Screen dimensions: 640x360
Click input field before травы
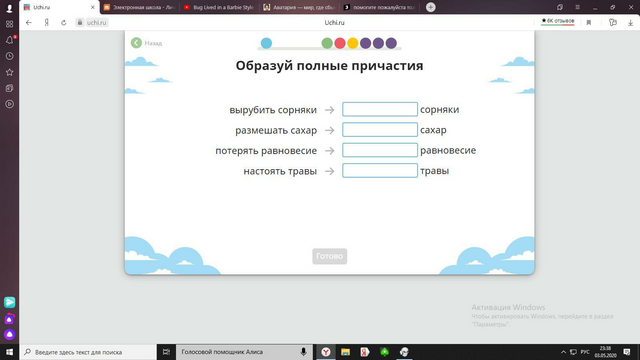click(380, 171)
